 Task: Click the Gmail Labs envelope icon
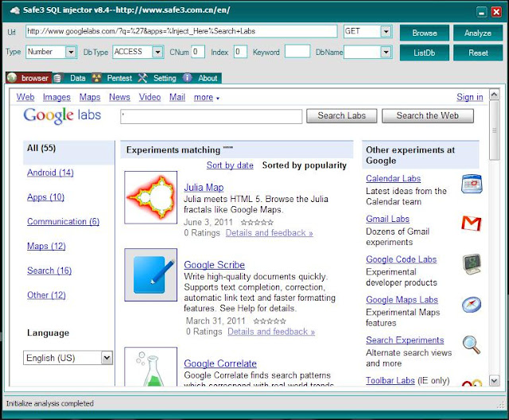click(x=472, y=224)
